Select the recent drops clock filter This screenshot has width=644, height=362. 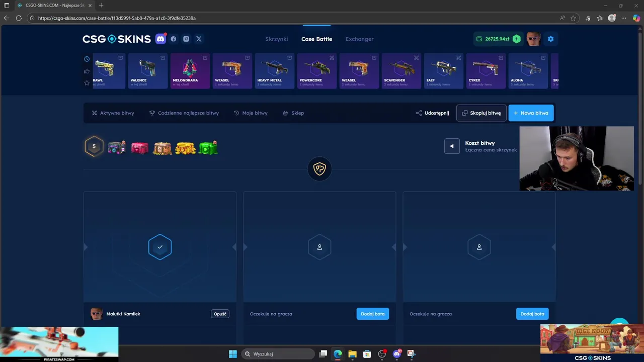tap(87, 59)
